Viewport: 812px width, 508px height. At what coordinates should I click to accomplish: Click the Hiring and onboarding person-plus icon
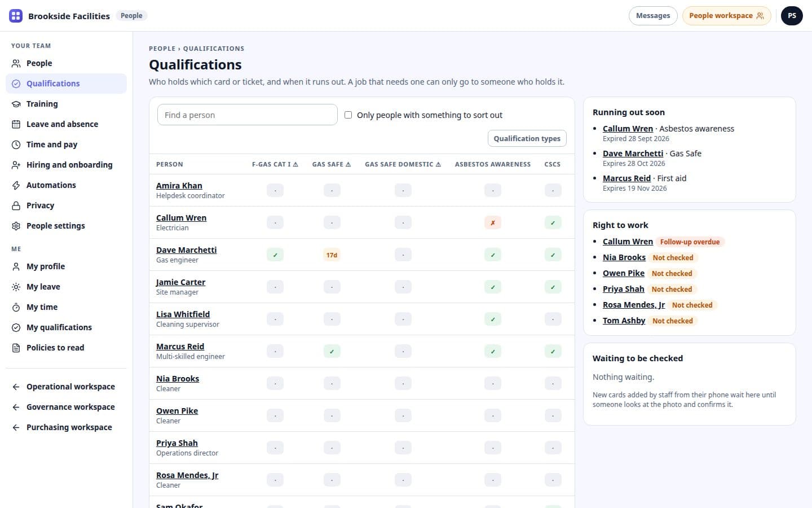pos(16,165)
